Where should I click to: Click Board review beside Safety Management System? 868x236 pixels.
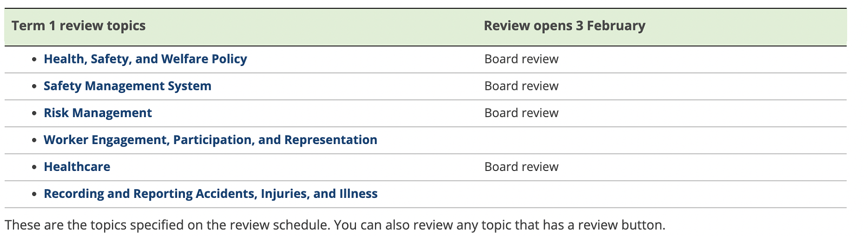(x=521, y=86)
